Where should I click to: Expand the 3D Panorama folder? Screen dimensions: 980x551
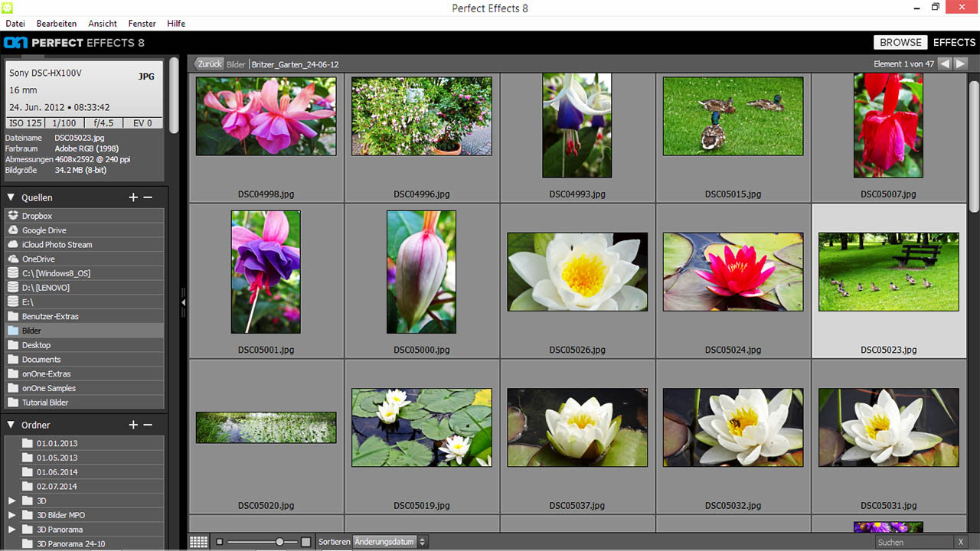(x=11, y=530)
